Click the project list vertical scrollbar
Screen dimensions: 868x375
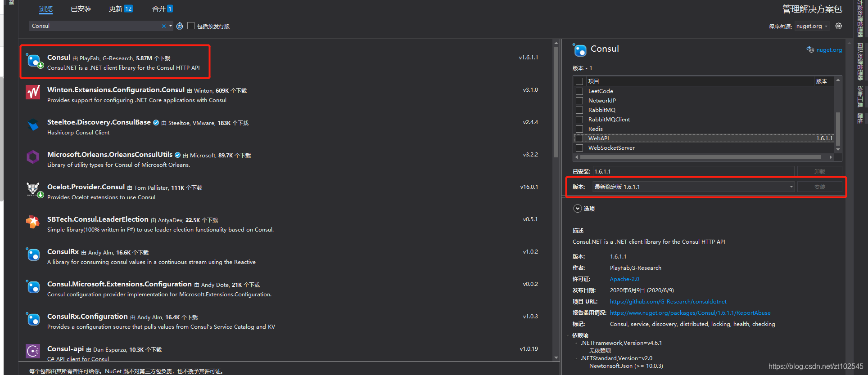[x=838, y=128]
